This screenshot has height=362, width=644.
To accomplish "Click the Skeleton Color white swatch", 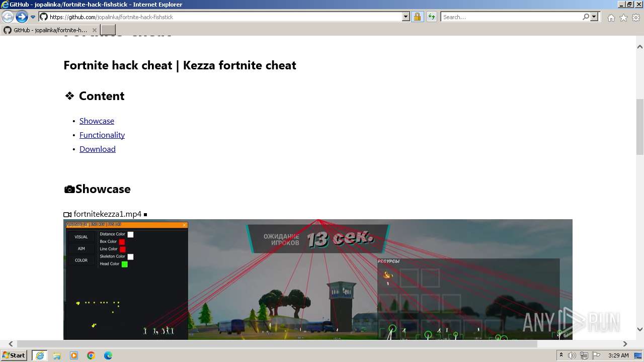I will pos(130,256).
